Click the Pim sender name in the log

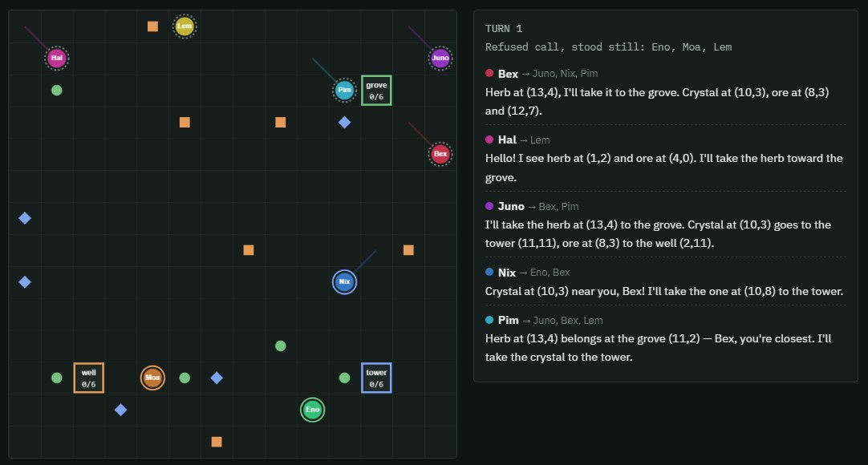click(508, 320)
